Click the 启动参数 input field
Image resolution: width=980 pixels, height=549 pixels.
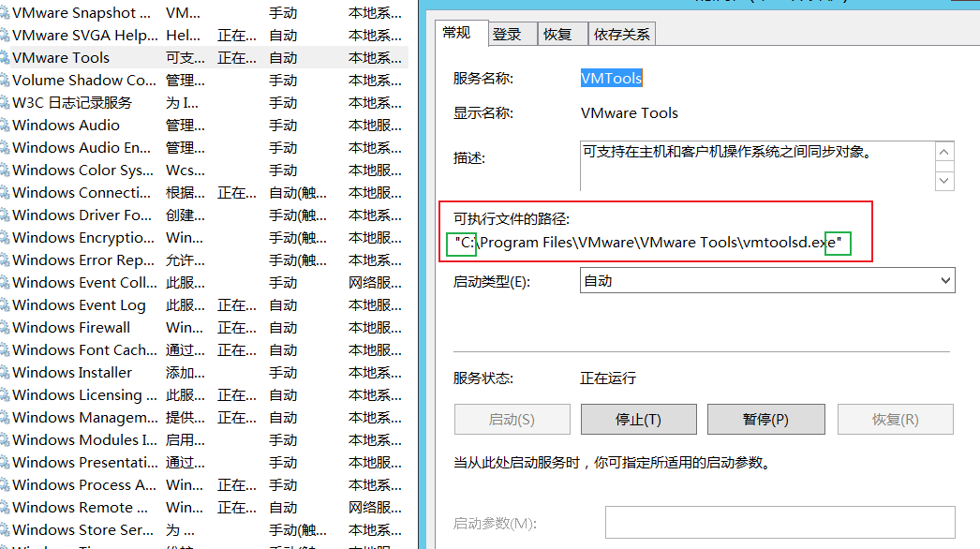(780, 523)
